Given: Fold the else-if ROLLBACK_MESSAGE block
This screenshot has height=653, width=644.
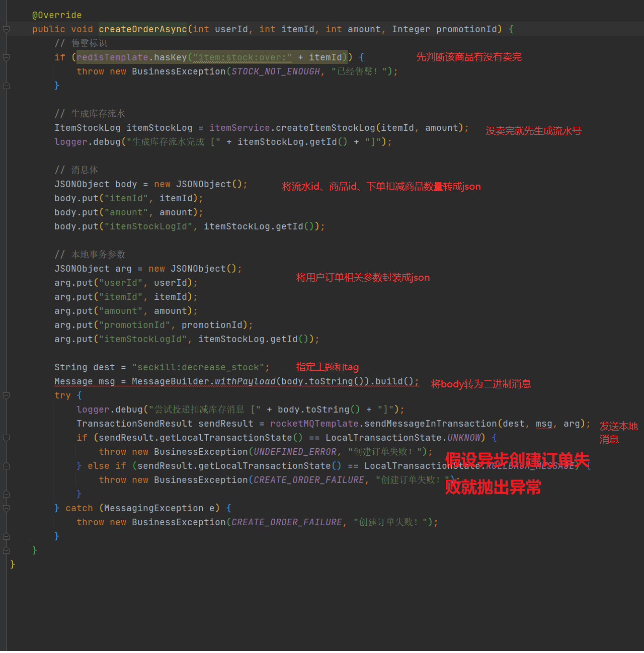Looking at the screenshot, I should point(7,466).
